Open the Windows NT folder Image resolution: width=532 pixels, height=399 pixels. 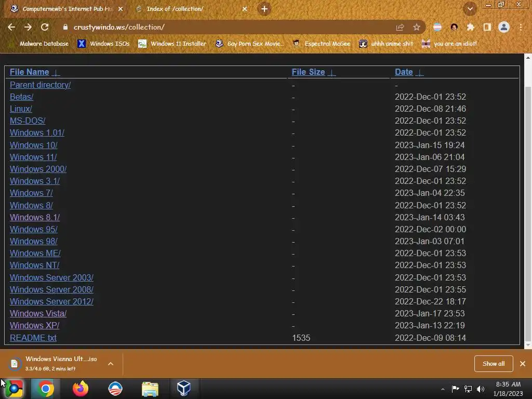[35, 265]
